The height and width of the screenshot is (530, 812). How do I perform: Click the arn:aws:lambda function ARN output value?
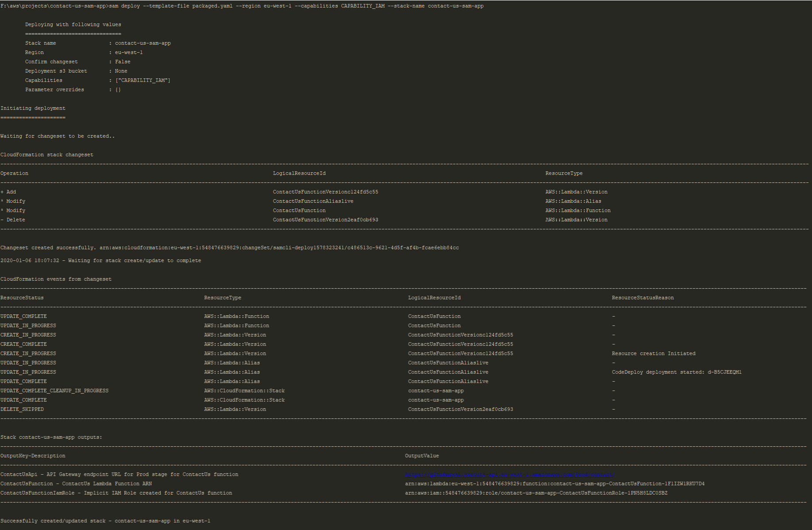pos(555,484)
